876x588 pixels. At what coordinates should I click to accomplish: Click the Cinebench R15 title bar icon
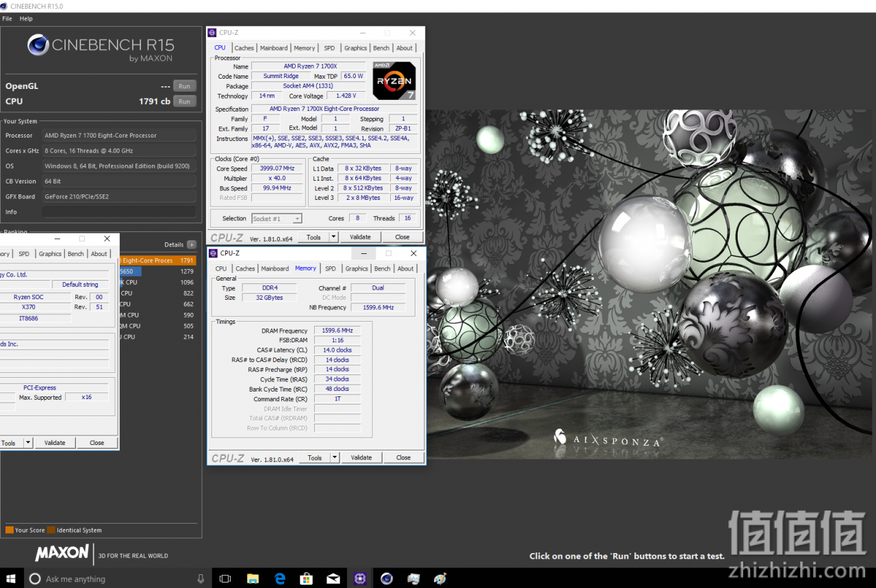(x=5, y=6)
